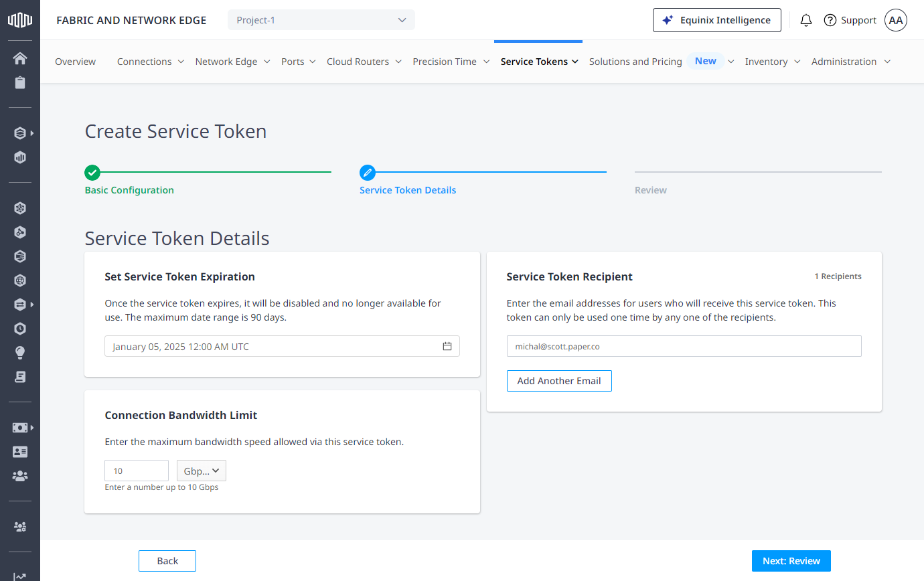Open the ID card sidebar icon
Screen dimensions: 924x581
(20, 452)
